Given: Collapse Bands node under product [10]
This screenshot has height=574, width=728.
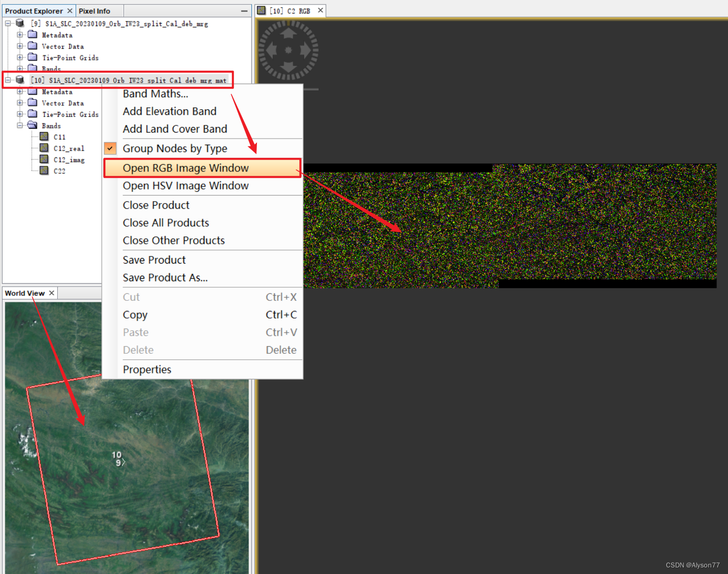Looking at the screenshot, I should [x=20, y=125].
